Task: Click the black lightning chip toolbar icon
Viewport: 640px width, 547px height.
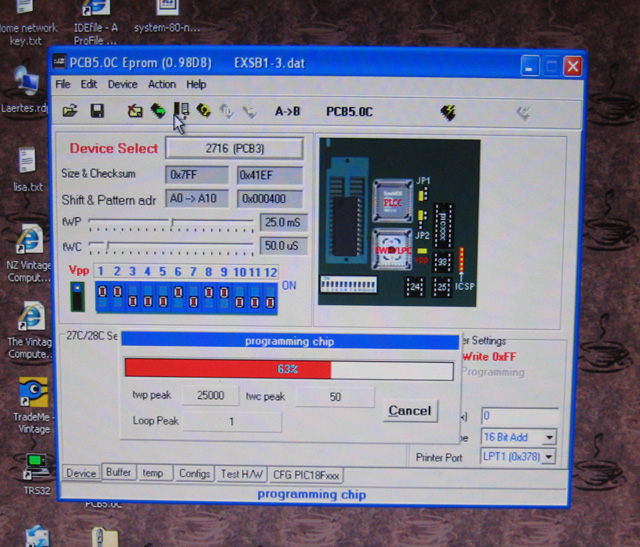Action: (x=448, y=113)
